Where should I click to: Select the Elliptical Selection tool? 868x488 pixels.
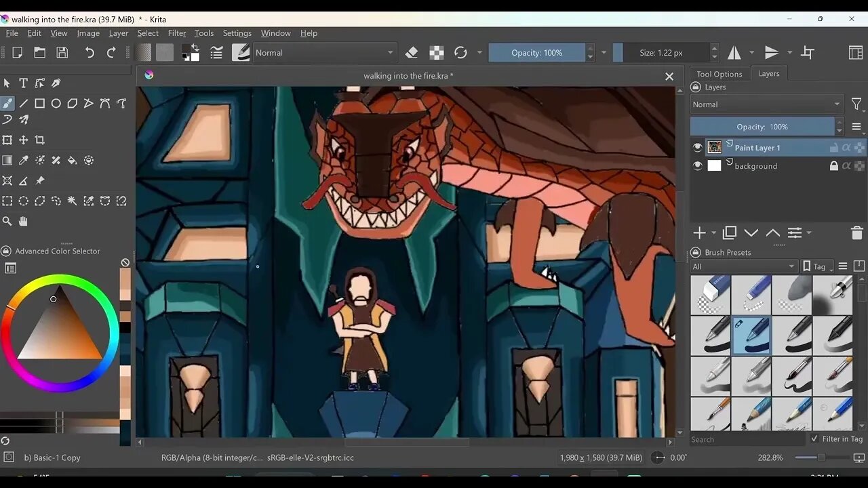click(24, 201)
